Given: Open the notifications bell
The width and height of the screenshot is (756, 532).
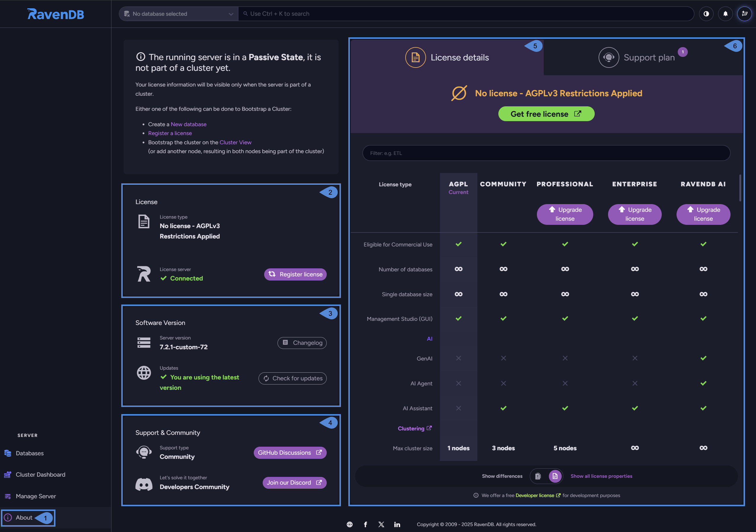Looking at the screenshot, I should 725,14.
